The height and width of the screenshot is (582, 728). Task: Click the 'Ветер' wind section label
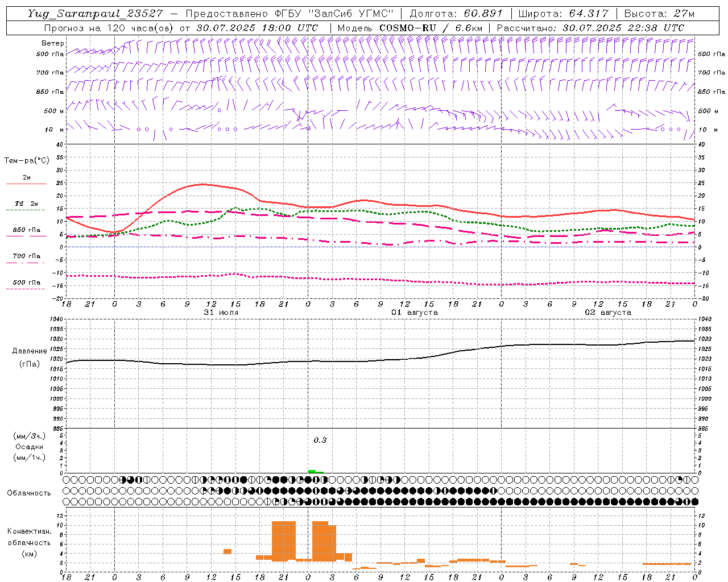coord(53,43)
